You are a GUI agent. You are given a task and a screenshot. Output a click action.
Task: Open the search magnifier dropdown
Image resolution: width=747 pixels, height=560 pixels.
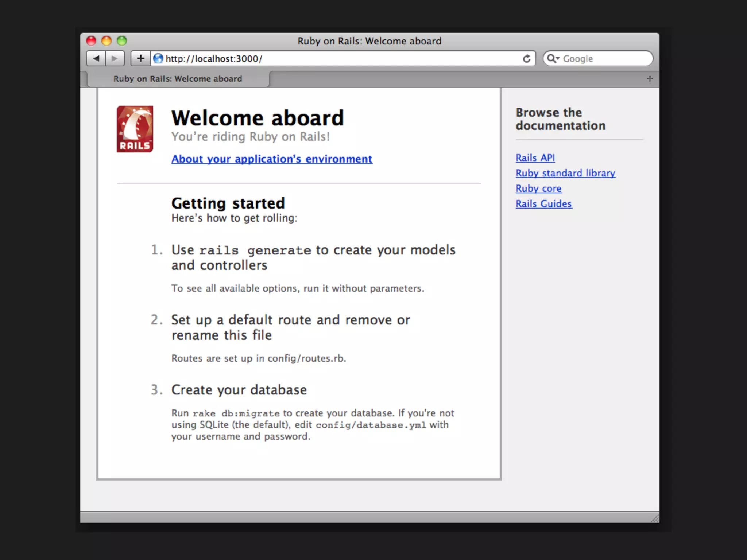[553, 59]
